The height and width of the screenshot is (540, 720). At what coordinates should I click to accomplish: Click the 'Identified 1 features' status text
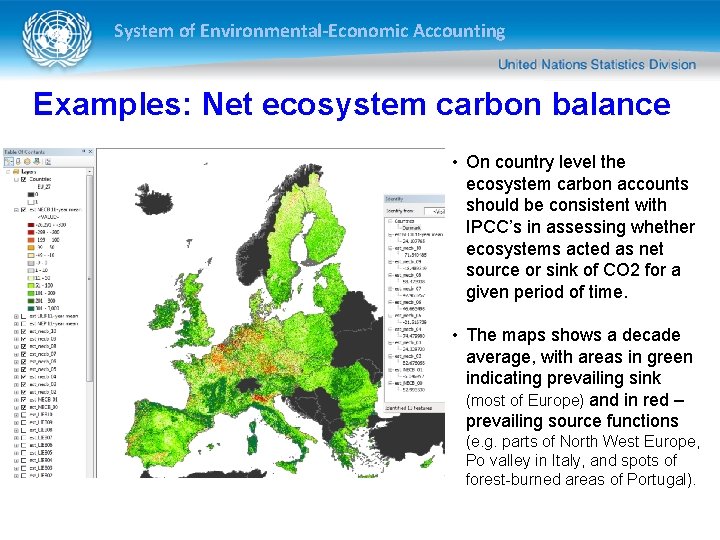409,408
